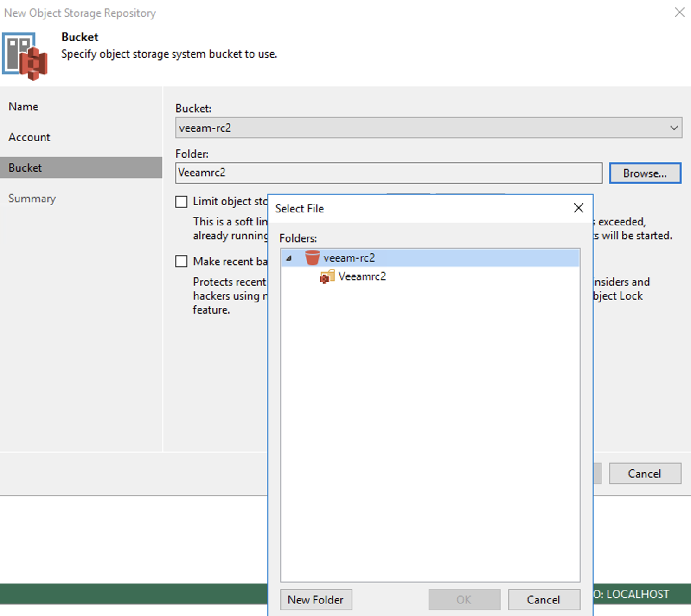
Task: Click New Folder in Select File dialog
Action: click(x=316, y=600)
